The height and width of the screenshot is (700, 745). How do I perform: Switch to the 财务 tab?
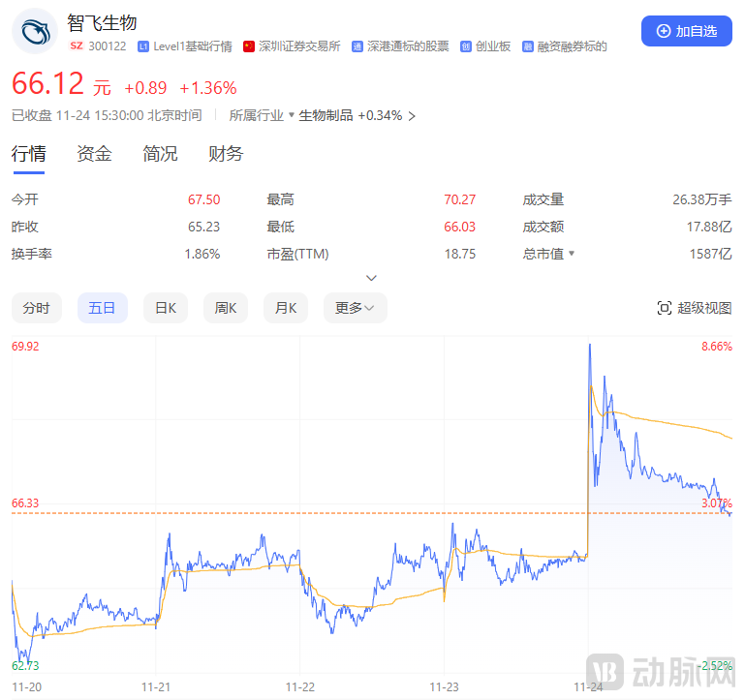[226, 154]
